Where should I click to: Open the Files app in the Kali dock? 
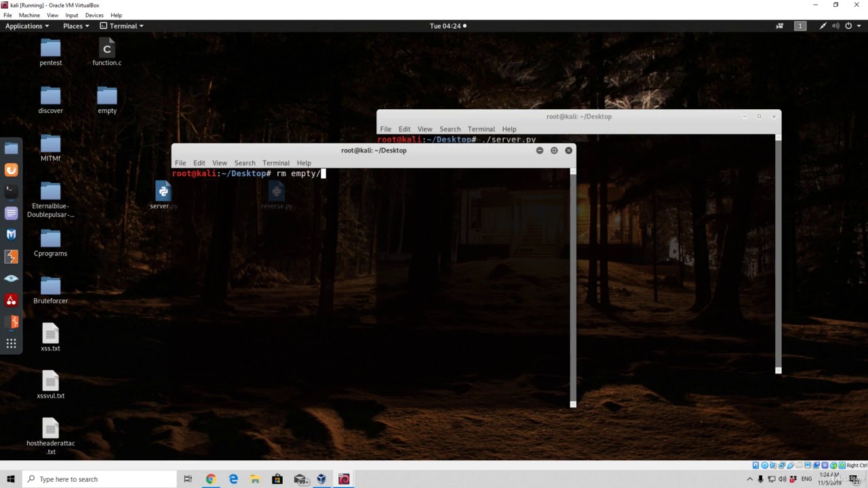point(12,148)
